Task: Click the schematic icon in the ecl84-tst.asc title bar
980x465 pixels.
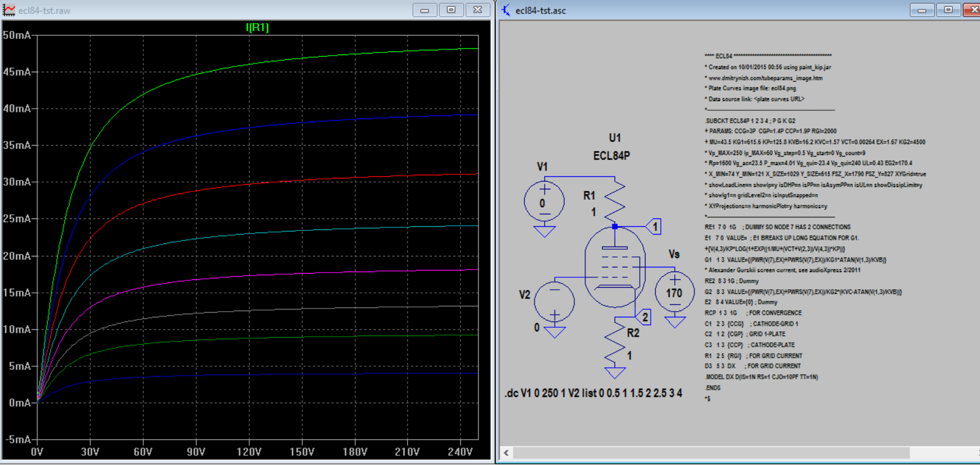Action: tap(506, 10)
